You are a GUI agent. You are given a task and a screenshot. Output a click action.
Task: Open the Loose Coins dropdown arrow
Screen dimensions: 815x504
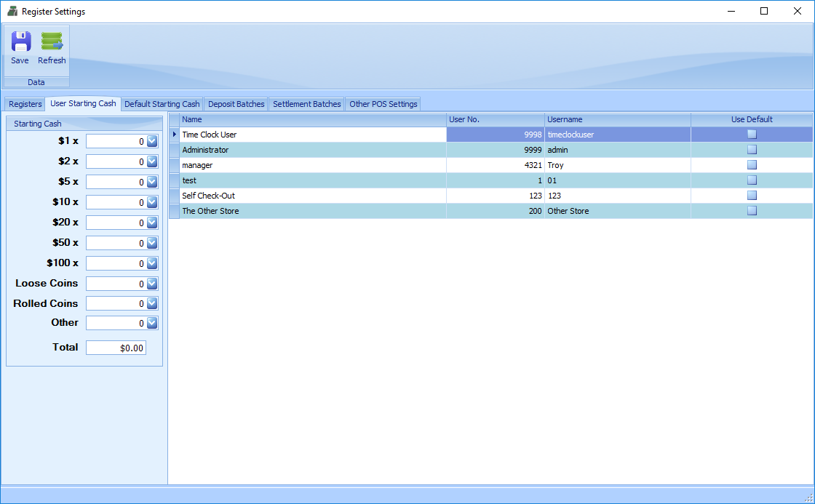coord(152,284)
